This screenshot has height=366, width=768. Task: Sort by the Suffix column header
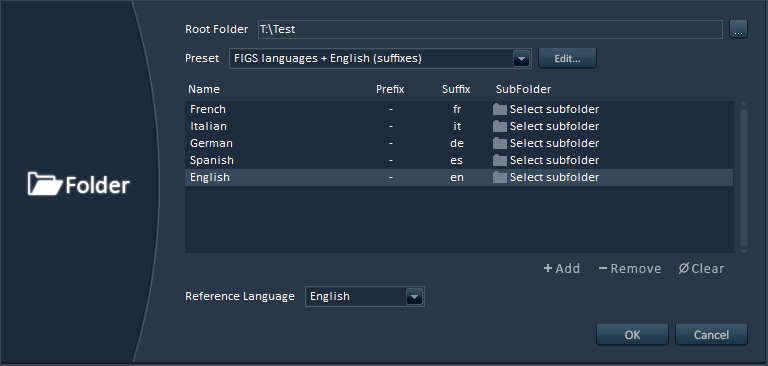pyautogui.click(x=456, y=89)
